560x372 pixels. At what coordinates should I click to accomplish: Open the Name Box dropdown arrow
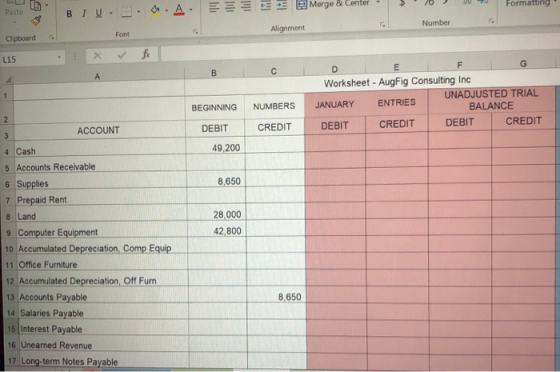59,57
